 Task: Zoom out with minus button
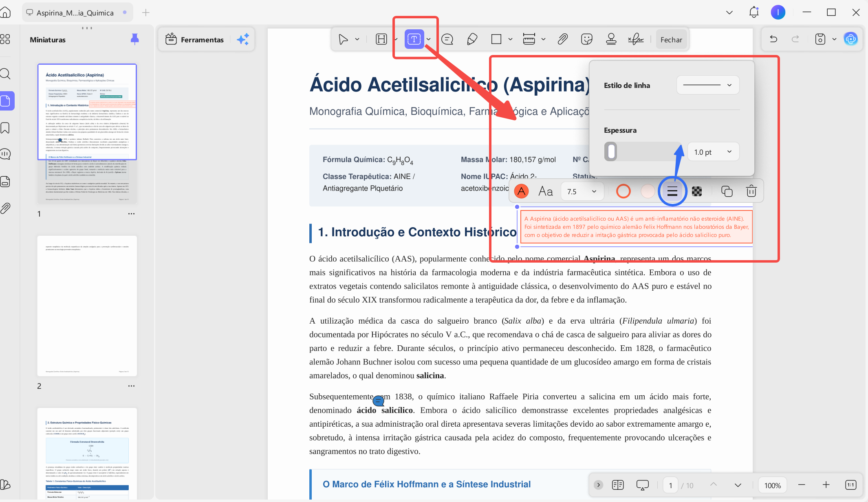point(802,484)
